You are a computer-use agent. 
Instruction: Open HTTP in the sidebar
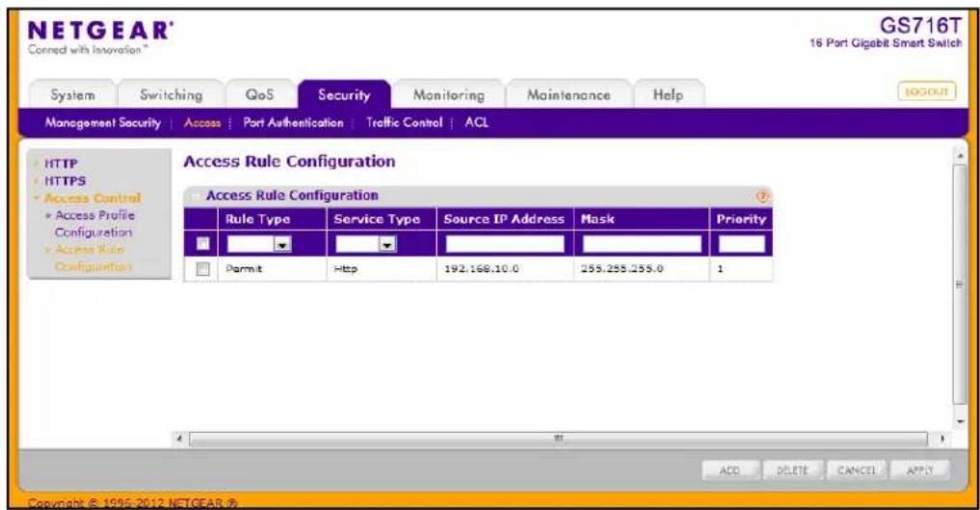pos(61,164)
